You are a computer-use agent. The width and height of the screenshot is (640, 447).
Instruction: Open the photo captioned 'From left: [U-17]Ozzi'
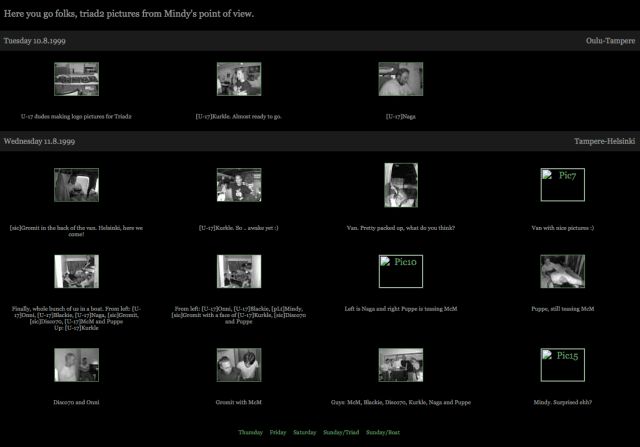pos(238,271)
